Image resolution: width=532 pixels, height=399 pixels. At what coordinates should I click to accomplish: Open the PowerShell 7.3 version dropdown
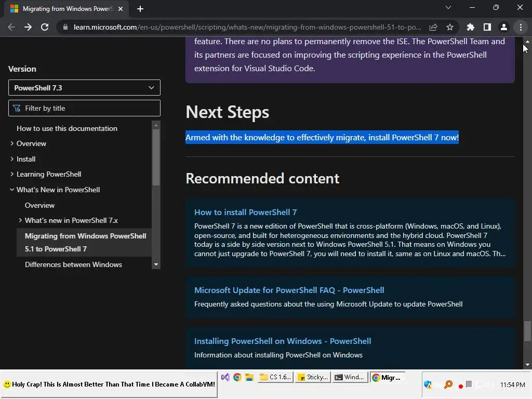84,88
